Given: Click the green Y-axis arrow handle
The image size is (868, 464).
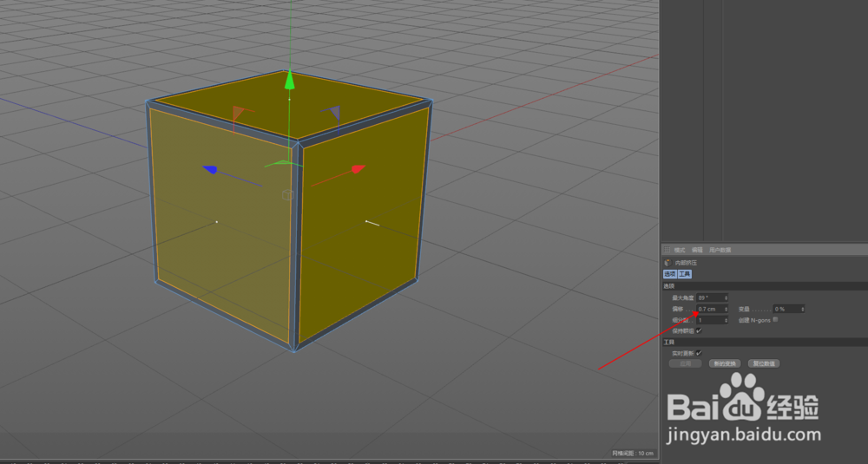Looking at the screenshot, I should 290,81.
